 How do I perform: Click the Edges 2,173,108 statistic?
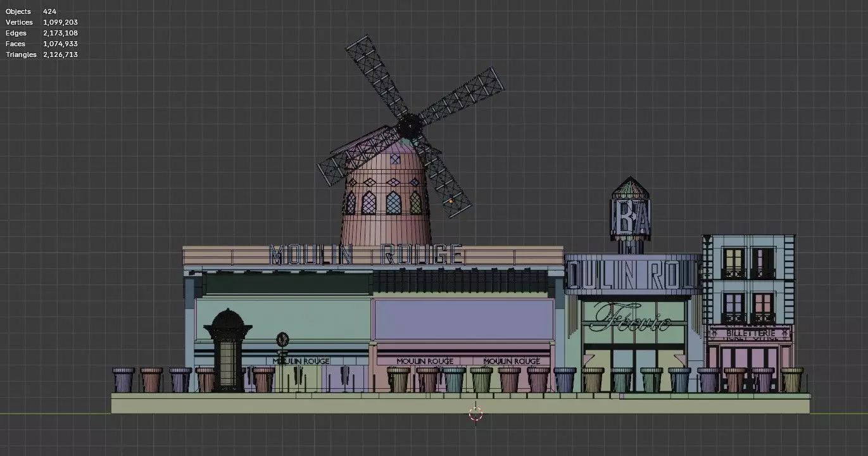[x=42, y=33]
